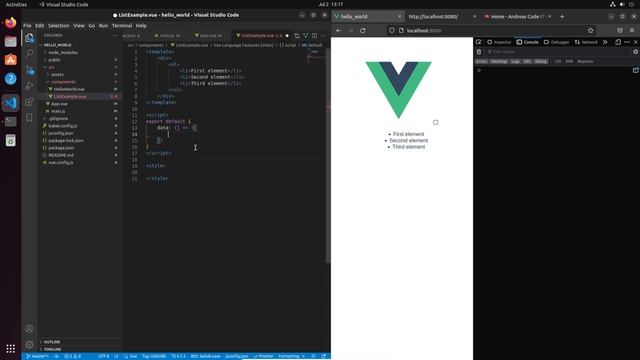The image size is (640, 360).
Task: Show more DevTools tabs chevron
Action: [x=605, y=42]
